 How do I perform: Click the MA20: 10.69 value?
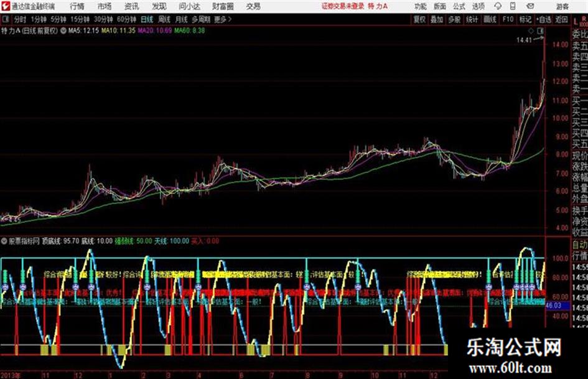pyautogui.click(x=155, y=30)
